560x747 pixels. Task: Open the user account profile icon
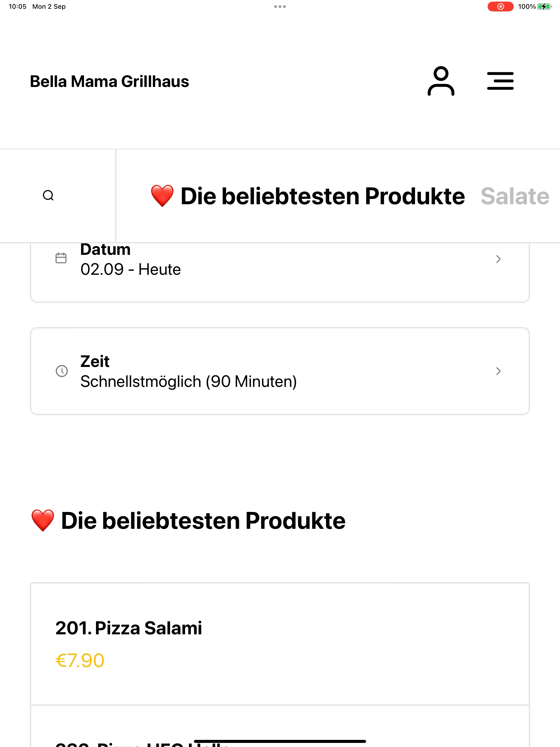(x=441, y=81)
